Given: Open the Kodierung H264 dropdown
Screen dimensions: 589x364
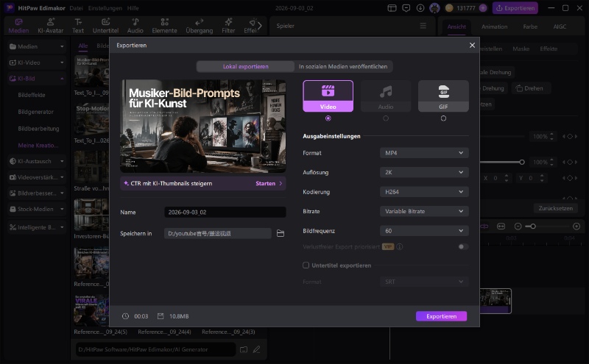Looking at the screenshot, I should [424, 192].
